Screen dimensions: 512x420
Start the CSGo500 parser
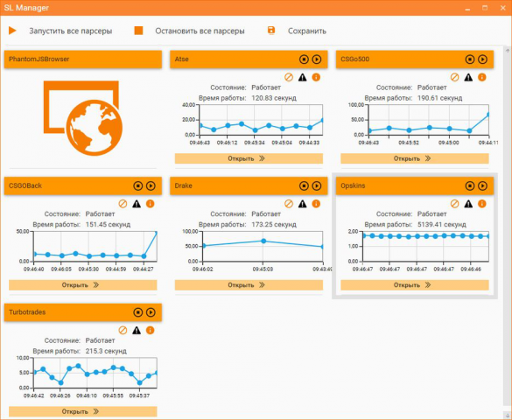coord(482,59)
